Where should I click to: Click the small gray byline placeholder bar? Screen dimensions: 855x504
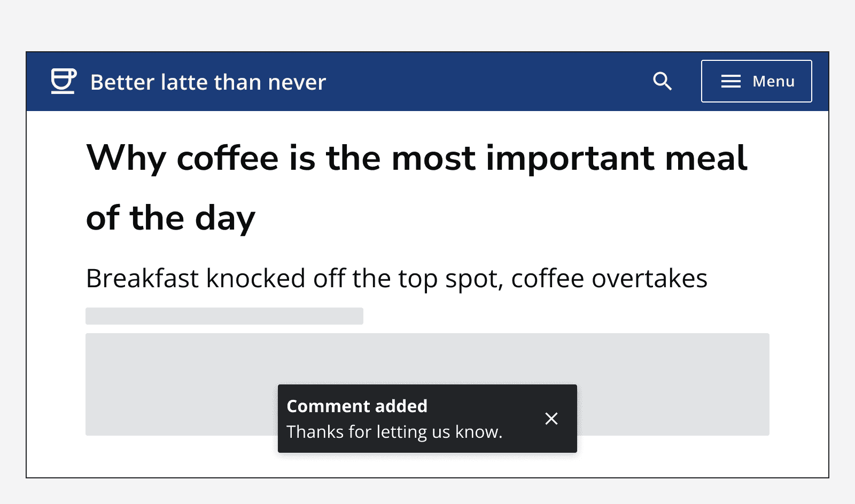[x=224, y=316]
